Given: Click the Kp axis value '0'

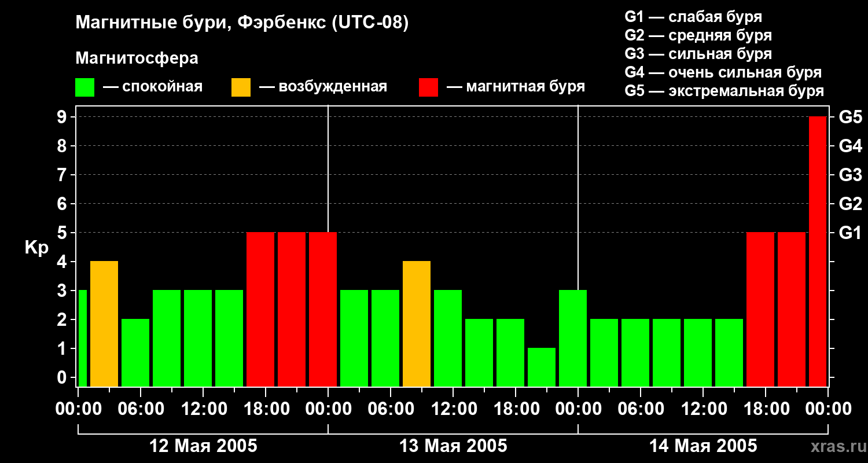Looking at the screenshot, I should point(63,378).
